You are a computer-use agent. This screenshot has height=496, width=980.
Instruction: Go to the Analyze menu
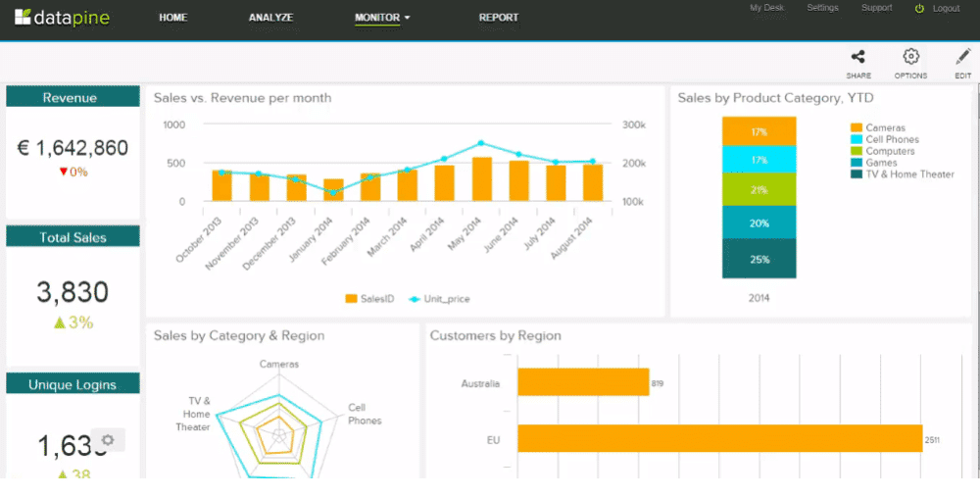coord(270,18)
